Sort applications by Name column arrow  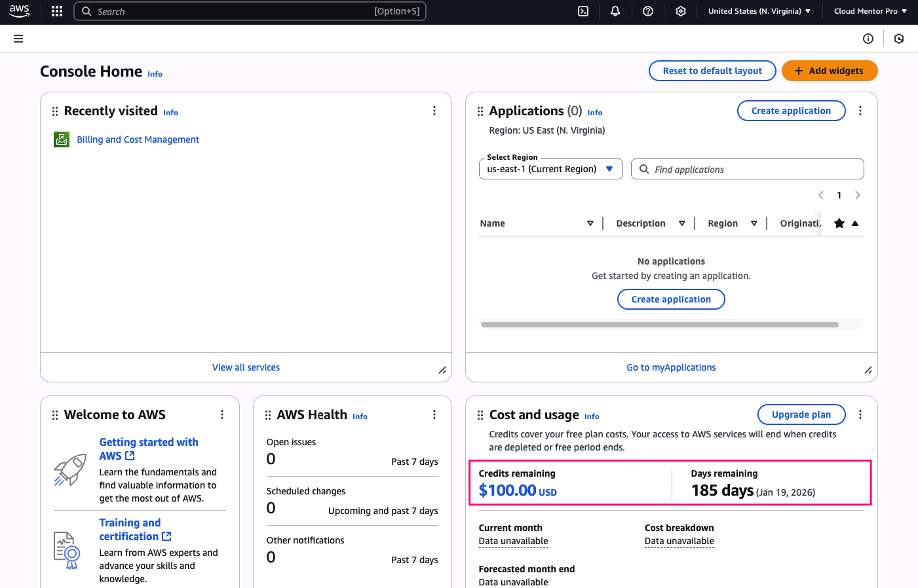590,223
